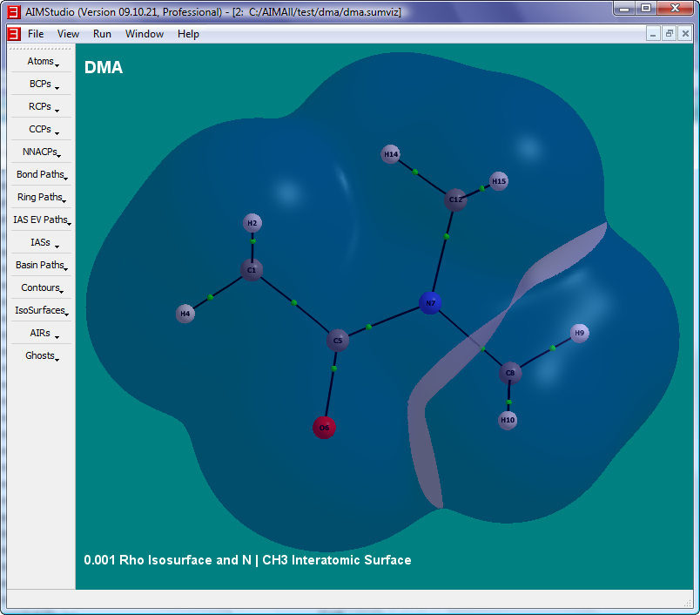700x615 pixels.
Task: Click the CCPs toolbar button
Action: click(x=40, y=130)
